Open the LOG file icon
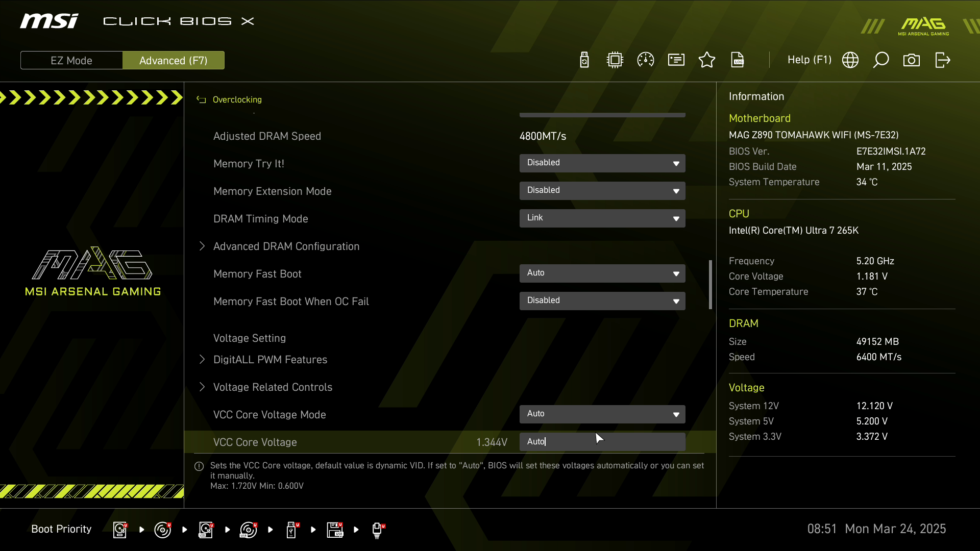The image size is (980, 551). tap(738, 60)
